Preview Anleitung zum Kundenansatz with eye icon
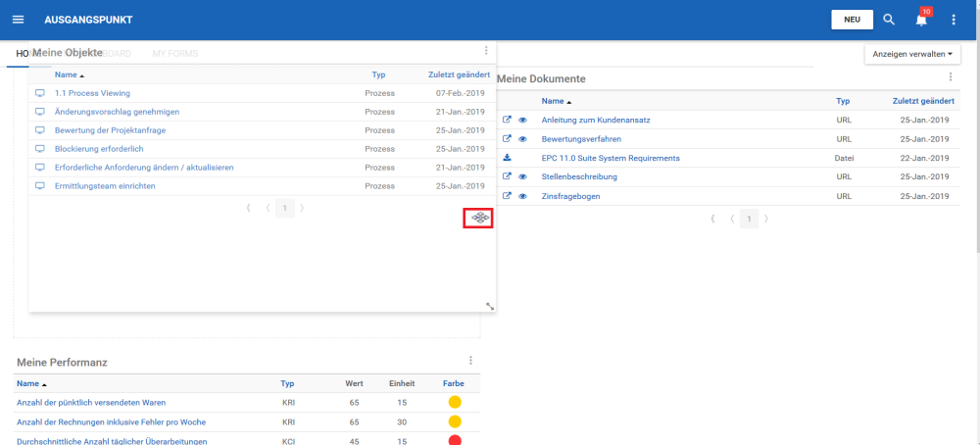 tap(522, 120)
